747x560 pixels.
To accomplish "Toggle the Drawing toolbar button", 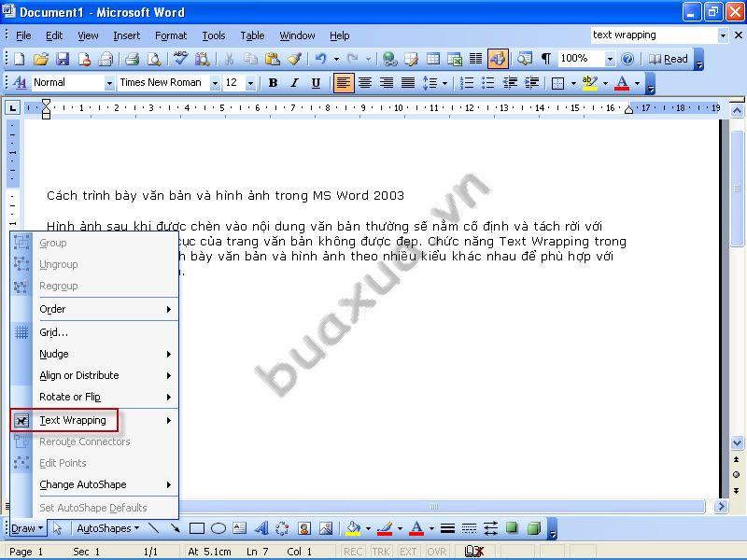I will point(498,59).
